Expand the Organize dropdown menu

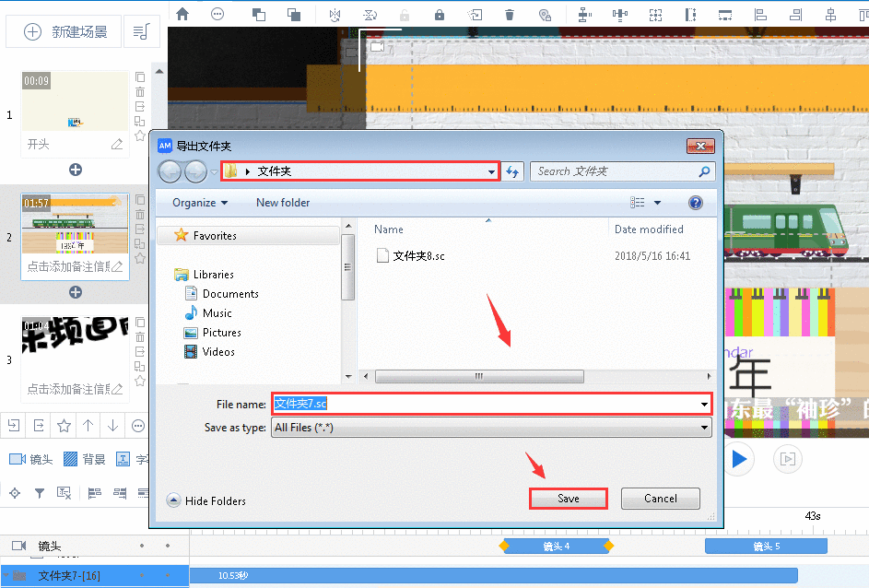(x=200, y=203)
